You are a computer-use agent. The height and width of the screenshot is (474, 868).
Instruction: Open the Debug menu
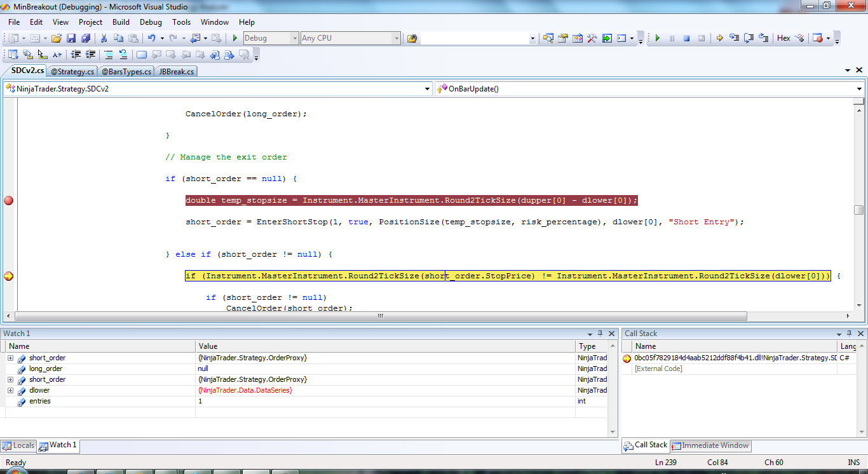click(151, 22)
